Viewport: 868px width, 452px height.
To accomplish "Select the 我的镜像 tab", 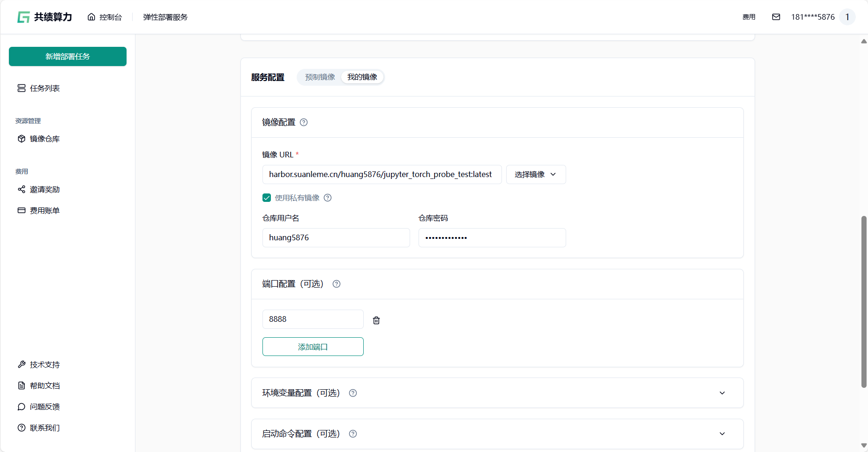I will (x=362, y=77).
